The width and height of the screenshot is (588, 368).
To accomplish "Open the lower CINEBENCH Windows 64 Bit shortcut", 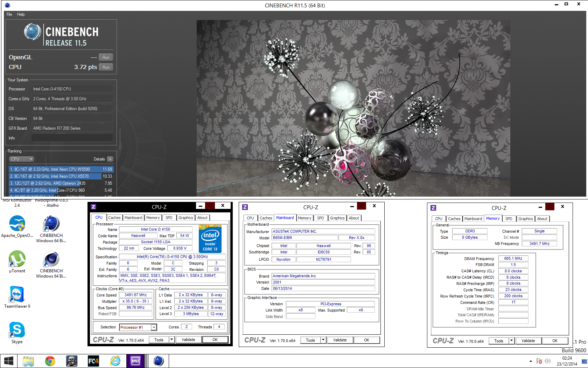I will pyautogui.click(x=51, y=264).
